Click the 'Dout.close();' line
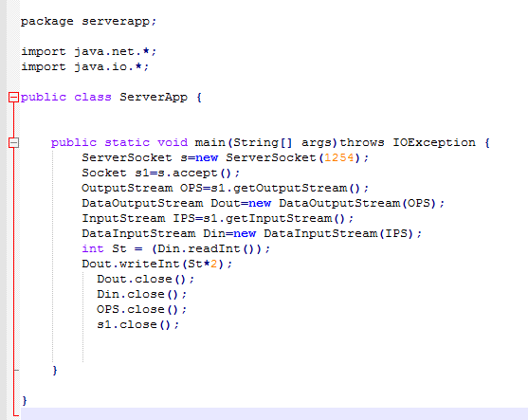 [145, 279]
